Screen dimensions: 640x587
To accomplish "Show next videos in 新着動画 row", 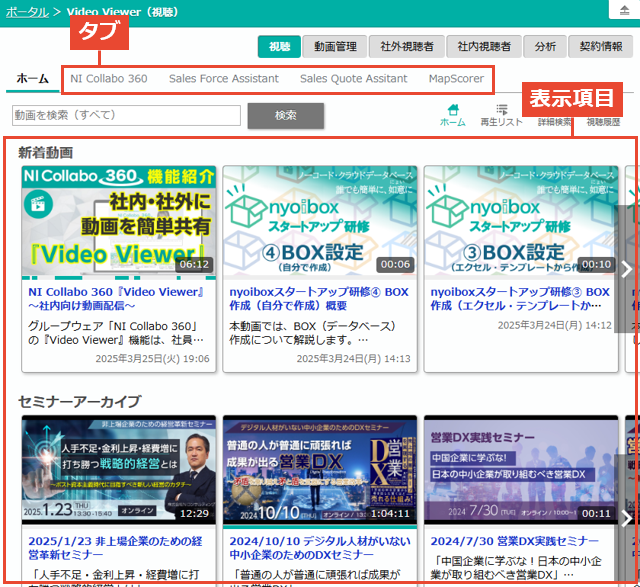I will coord(627,269).
